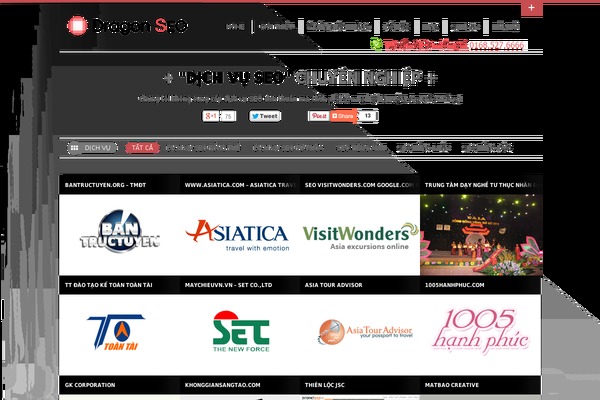Click the green icon beside the hotline
This screenshot has height=400, width=600.
pyautogui.click(x=377, y=44)
